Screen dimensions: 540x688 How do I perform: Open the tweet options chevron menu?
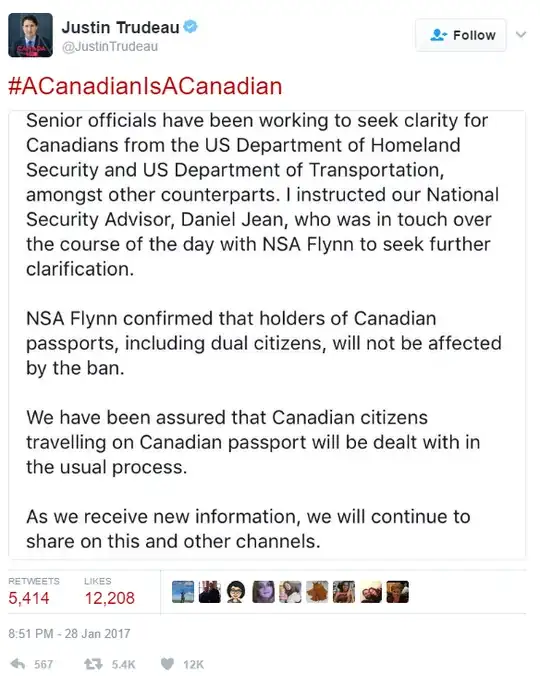point(521,34)
